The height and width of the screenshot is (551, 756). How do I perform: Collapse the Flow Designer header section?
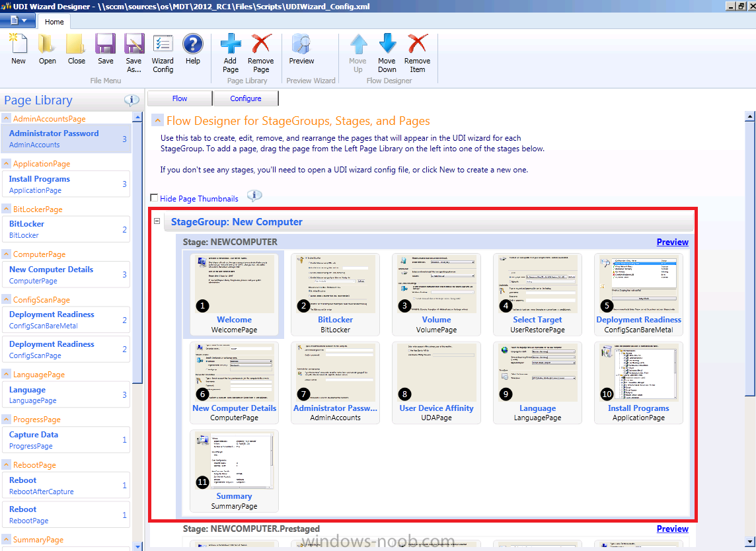(x=157, y=120)
